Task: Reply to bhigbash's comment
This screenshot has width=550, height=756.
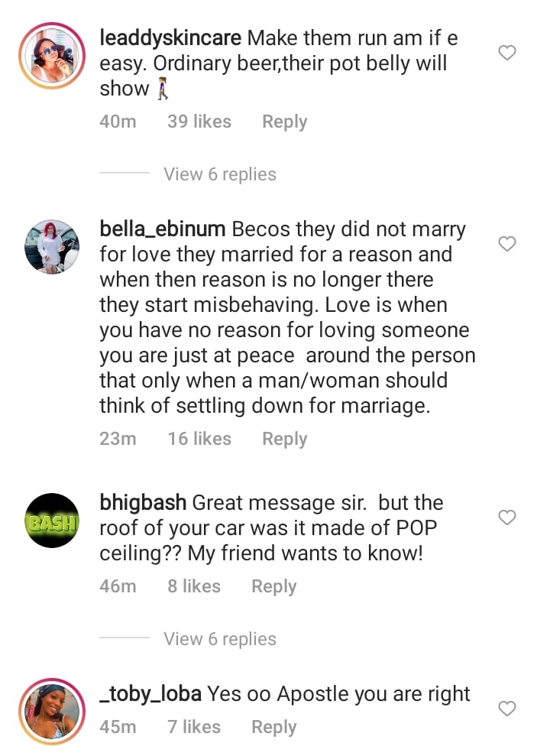Action: pos(273,586)
